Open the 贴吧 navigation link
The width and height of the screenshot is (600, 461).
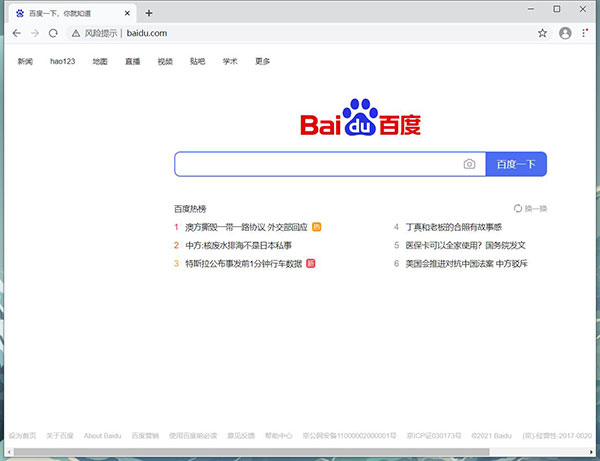(197, 61)
